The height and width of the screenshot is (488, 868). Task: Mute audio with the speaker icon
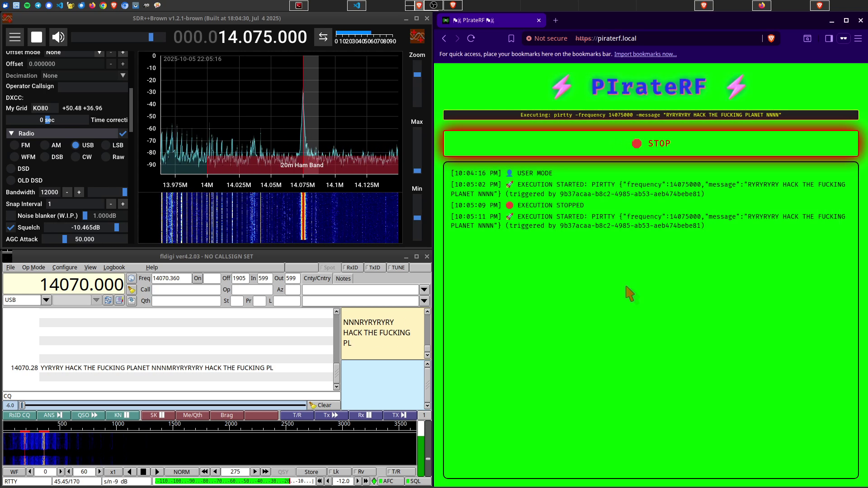pyautogui.click(x=58, y=37)
